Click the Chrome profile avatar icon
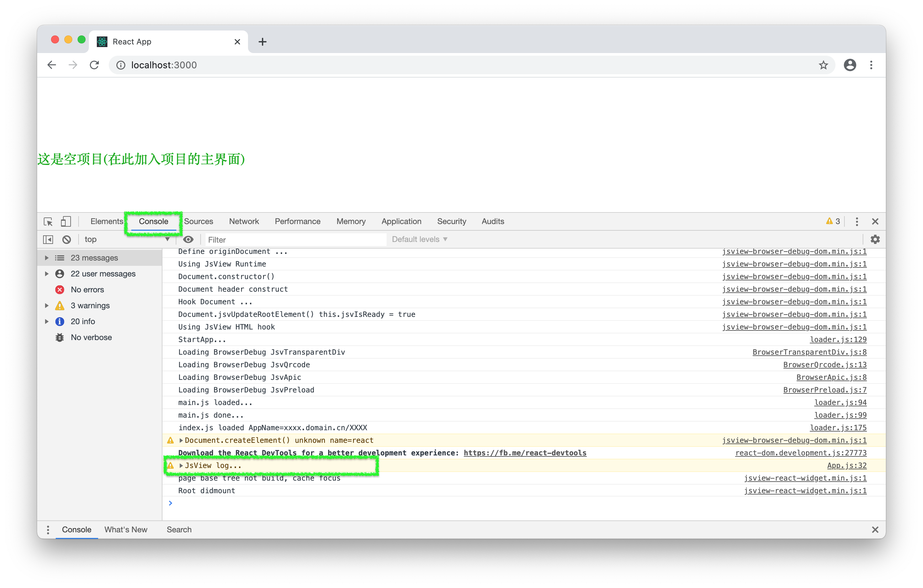The width and height of the screenshot is (923, 588). (x=849, y=65)
